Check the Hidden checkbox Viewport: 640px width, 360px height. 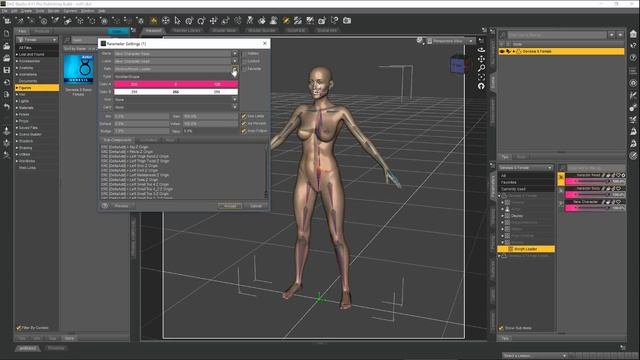point(244,53)
